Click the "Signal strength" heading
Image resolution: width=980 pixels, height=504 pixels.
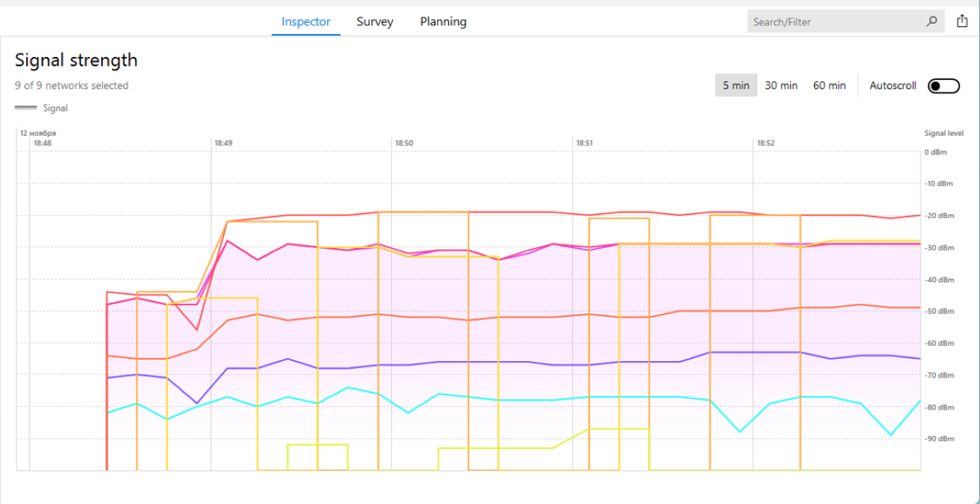point(76,60)
